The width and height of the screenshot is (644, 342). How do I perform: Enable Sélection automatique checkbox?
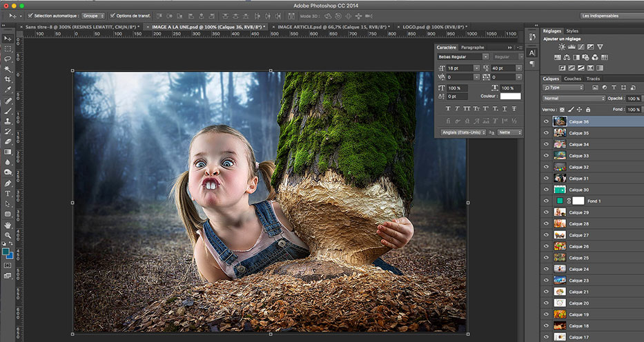point(30,16)
